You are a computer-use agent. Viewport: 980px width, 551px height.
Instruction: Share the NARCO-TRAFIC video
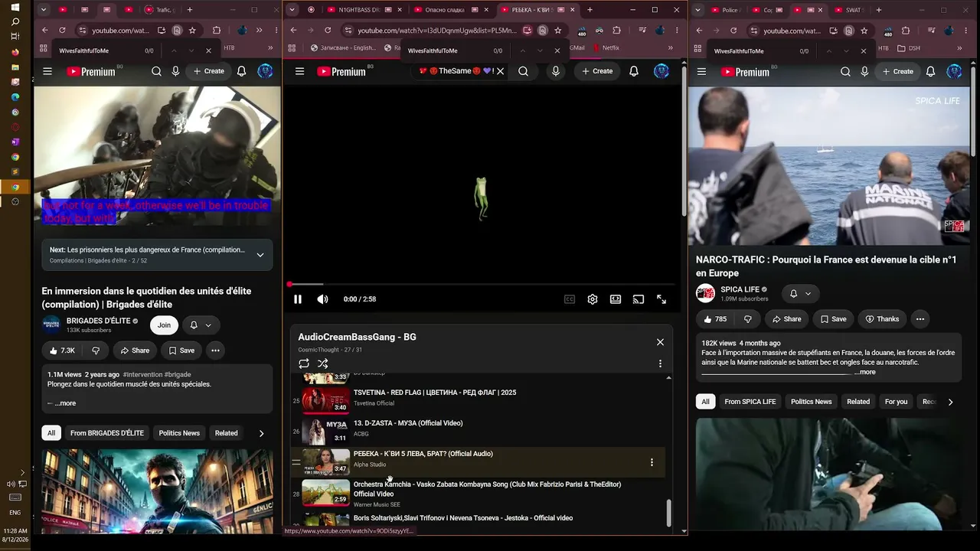(x=787, y=319)
